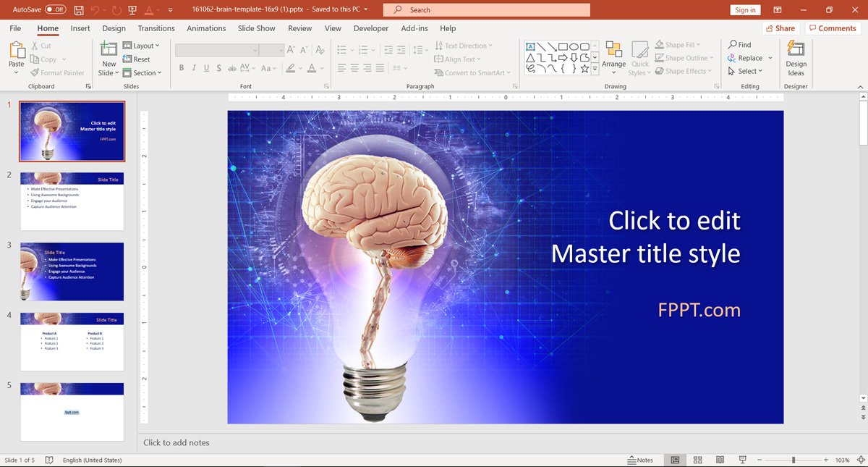Click the Paste clipboard icon
Viewport: 868px width, 467px height.
click(16, 51)
